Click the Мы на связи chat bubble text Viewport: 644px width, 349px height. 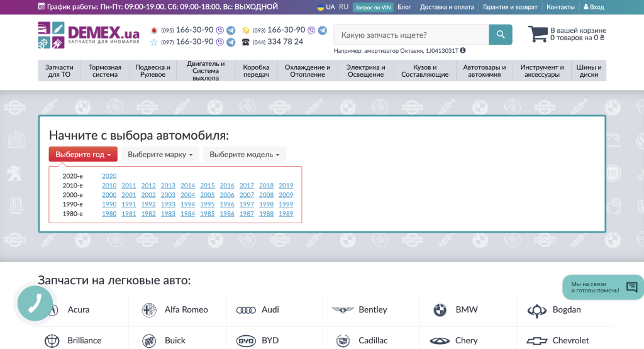pyautogui.click(x=595, y=287)
